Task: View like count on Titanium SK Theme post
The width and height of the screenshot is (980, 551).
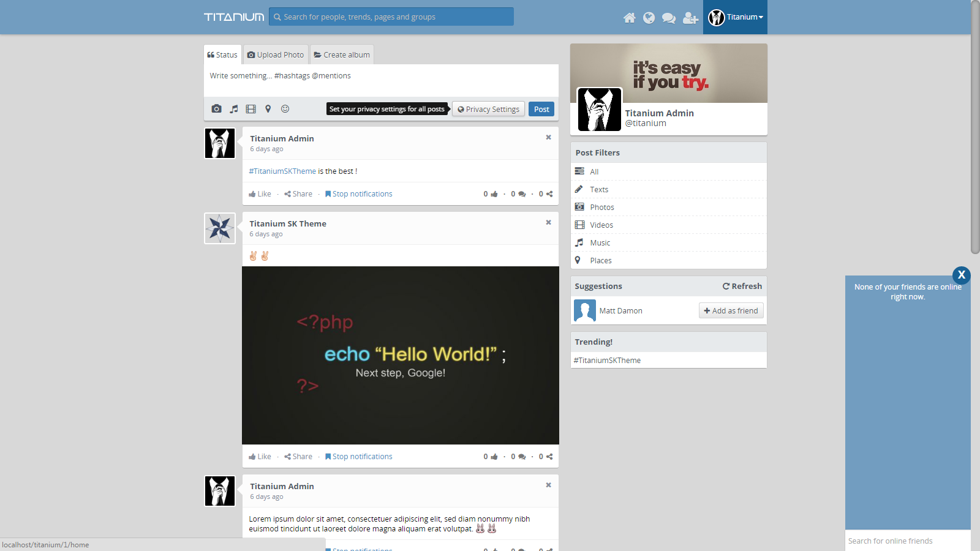Action: pyautogui.click(x=491, y=457)
